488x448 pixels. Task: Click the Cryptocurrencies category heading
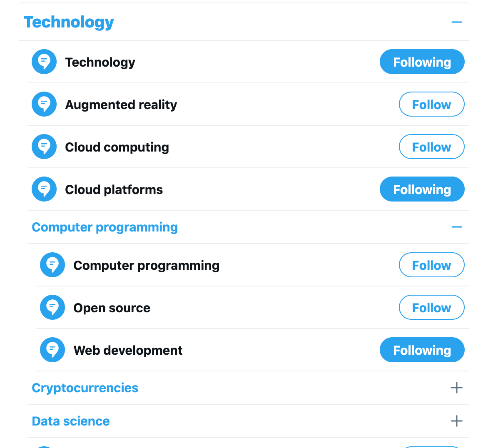85,388
